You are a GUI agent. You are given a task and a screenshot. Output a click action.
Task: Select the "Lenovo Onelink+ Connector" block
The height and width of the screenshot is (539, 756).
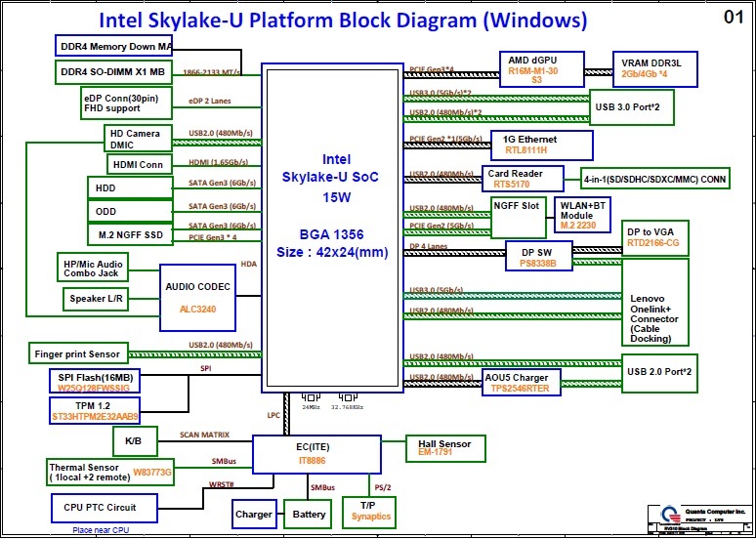[655, 302]
